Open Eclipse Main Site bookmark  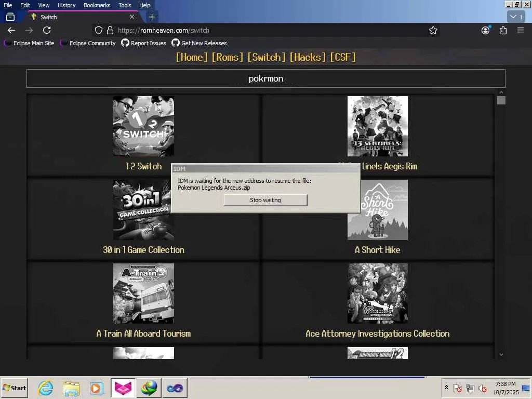(30, 43)
